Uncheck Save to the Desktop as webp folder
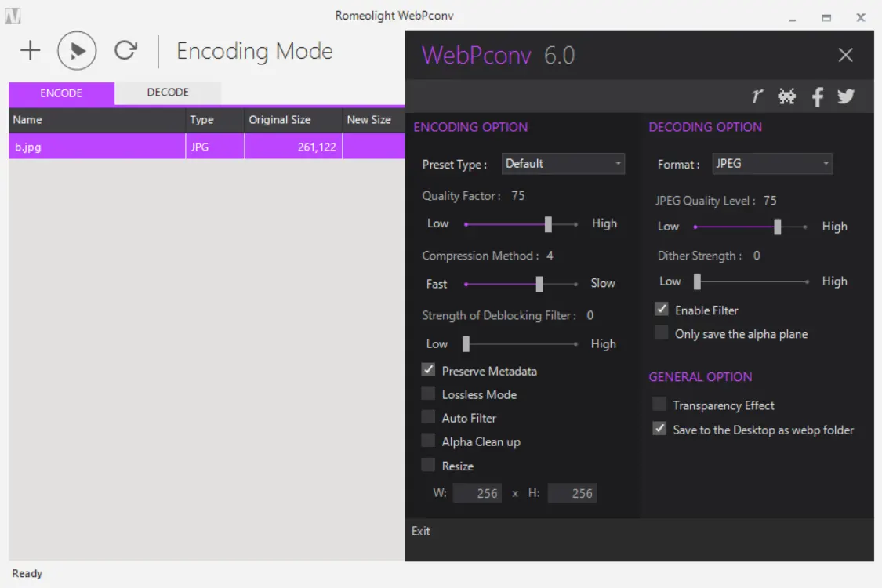Image resolution: width=882 pixels, height=588 pixels. point(659,429)
